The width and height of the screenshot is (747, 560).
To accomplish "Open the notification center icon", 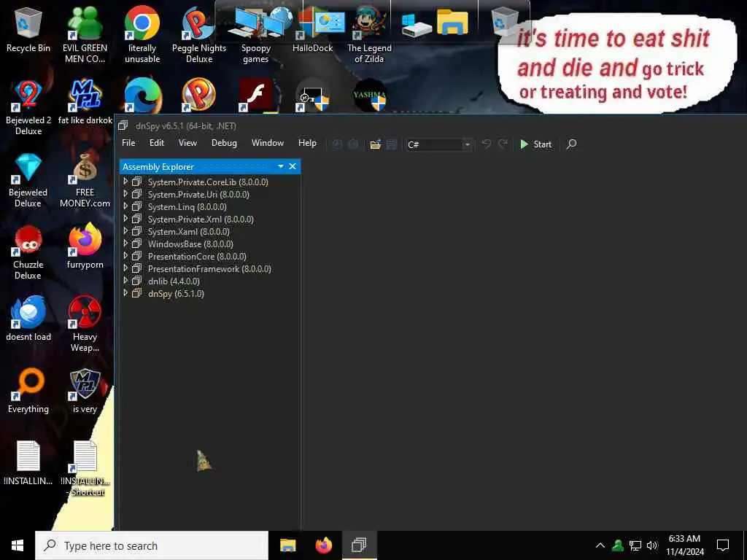I will (723, 545).
